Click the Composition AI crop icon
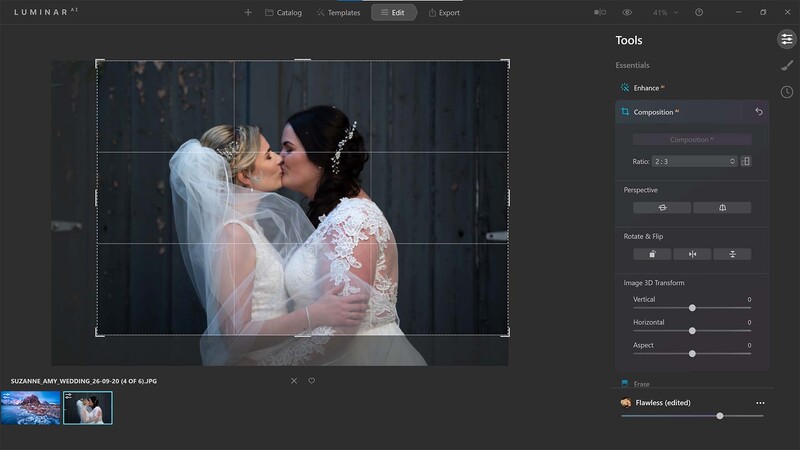This screenshot has height=450, width=800. (x=625, y=112)
